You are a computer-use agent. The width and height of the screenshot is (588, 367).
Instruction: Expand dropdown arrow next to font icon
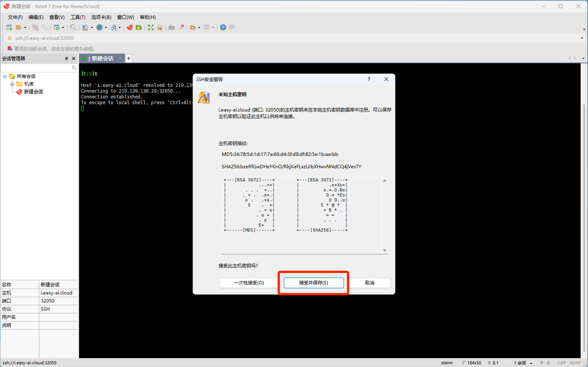[x=120, y=28]
